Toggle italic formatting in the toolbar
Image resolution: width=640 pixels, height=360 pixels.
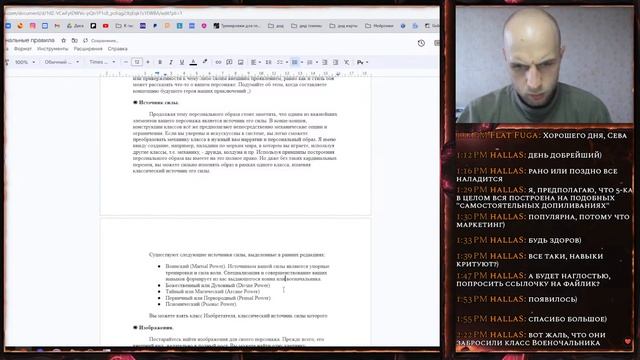point(171,62)
